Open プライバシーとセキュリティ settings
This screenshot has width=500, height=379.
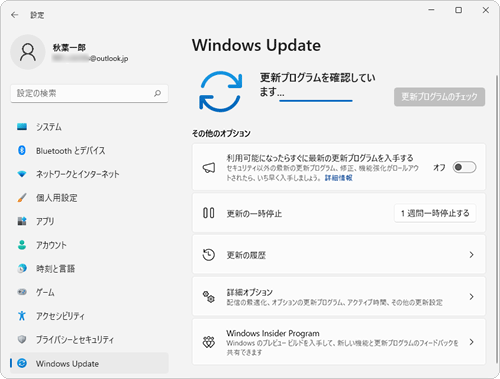89,340
